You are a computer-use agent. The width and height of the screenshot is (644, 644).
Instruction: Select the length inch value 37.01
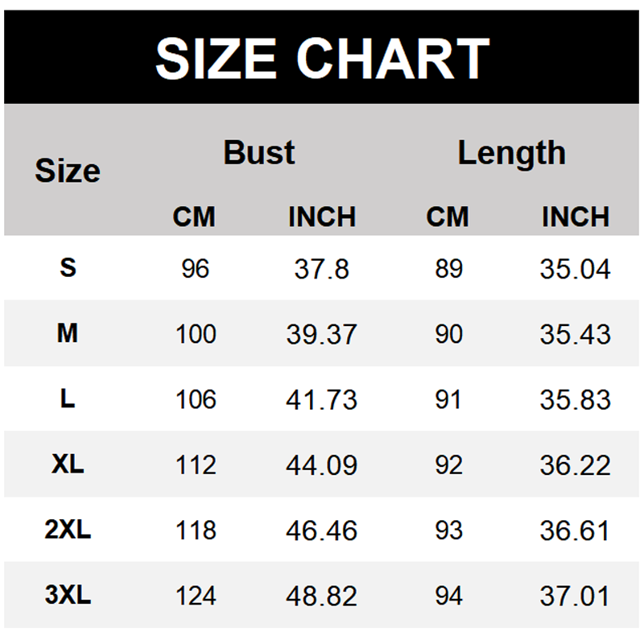point(575,596)
